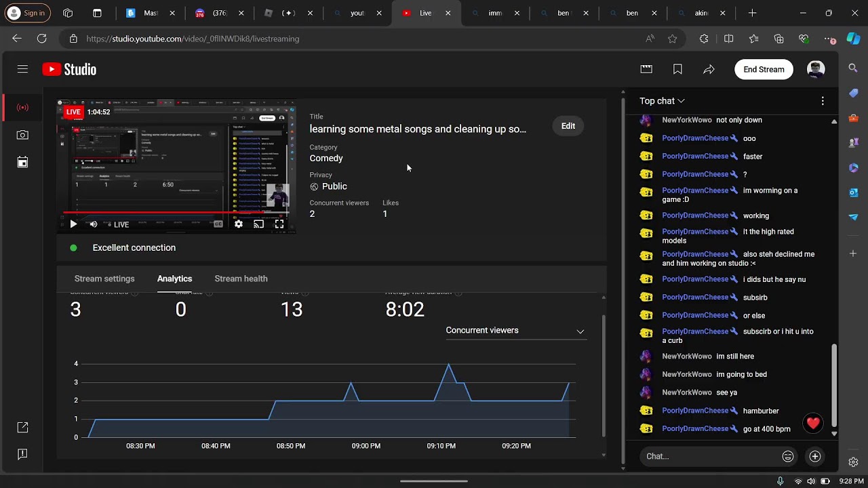Image resolution: width=868 pixels, height=488 pixels.
Task: Click the Edge sidebar search icon
Action: pos(854,68)
